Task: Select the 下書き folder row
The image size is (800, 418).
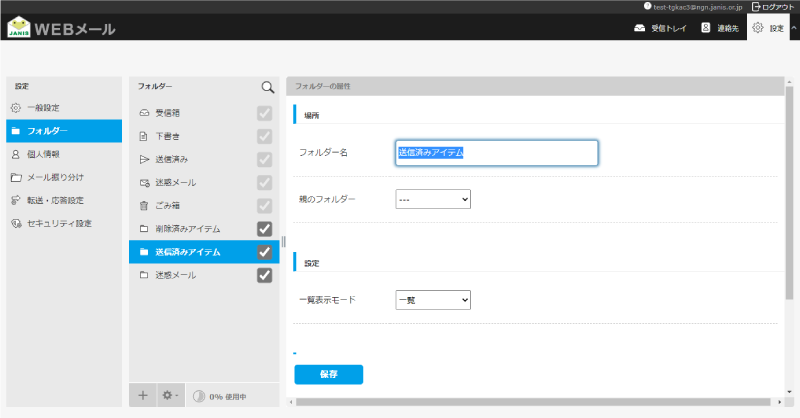Action: point(204,136)
